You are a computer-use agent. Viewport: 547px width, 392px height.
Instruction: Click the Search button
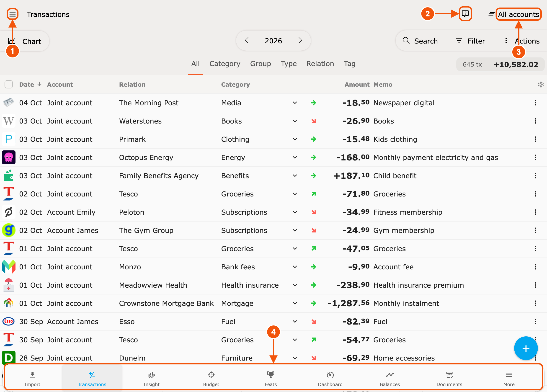420,41
